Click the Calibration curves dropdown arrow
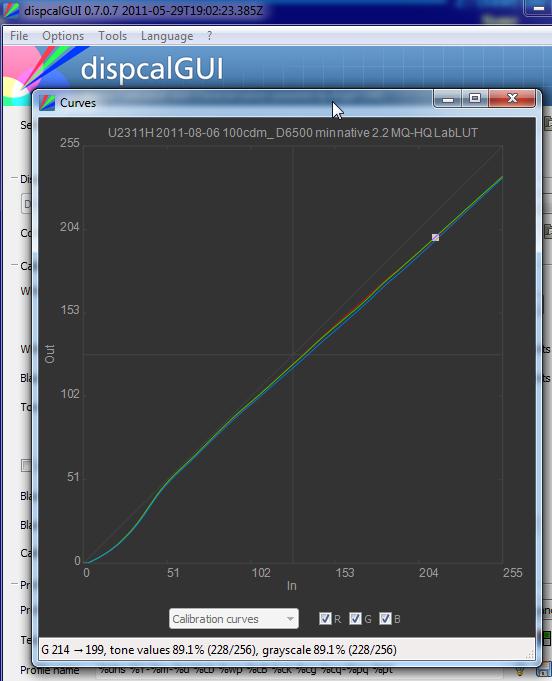Viewport: 552px width, 681px height. click(290, 619)
